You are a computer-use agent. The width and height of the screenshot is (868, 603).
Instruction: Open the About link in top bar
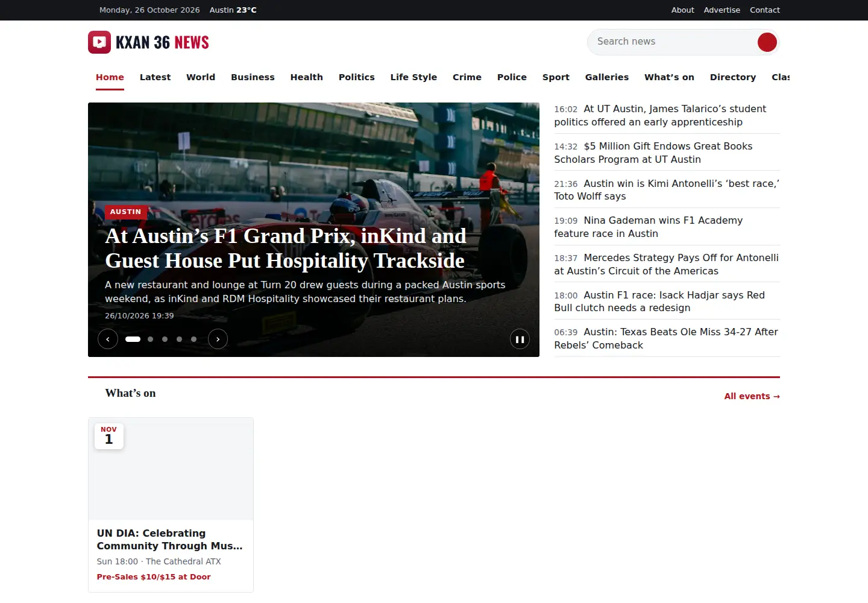(683, 10)
